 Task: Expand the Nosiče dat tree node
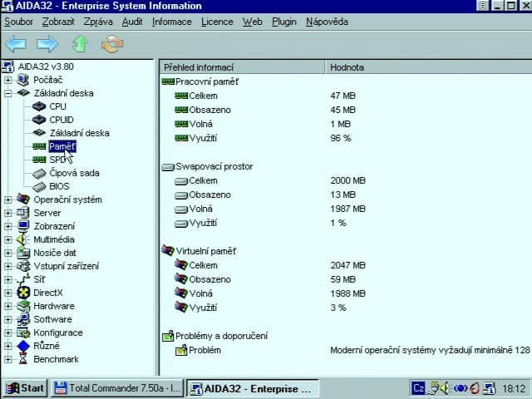pyautogui.click(x=7, y=253)
